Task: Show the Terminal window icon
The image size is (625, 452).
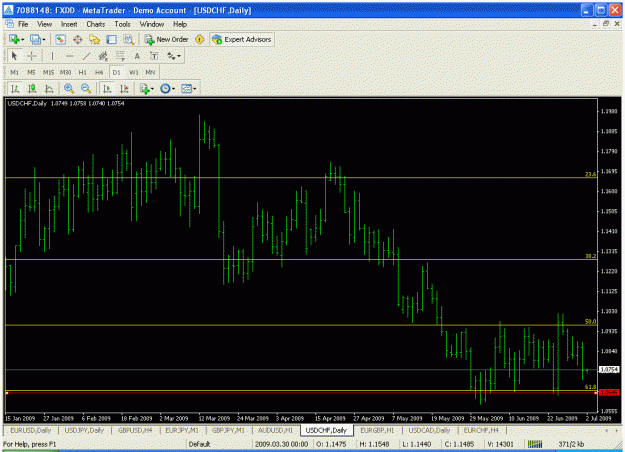Action: pyautogui.click(x=111, y=39)
